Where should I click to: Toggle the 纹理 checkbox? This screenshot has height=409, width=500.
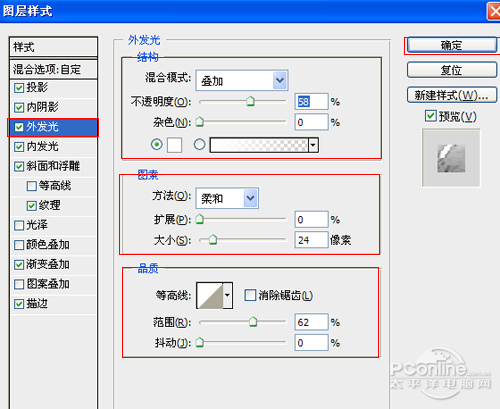(32, 206)
